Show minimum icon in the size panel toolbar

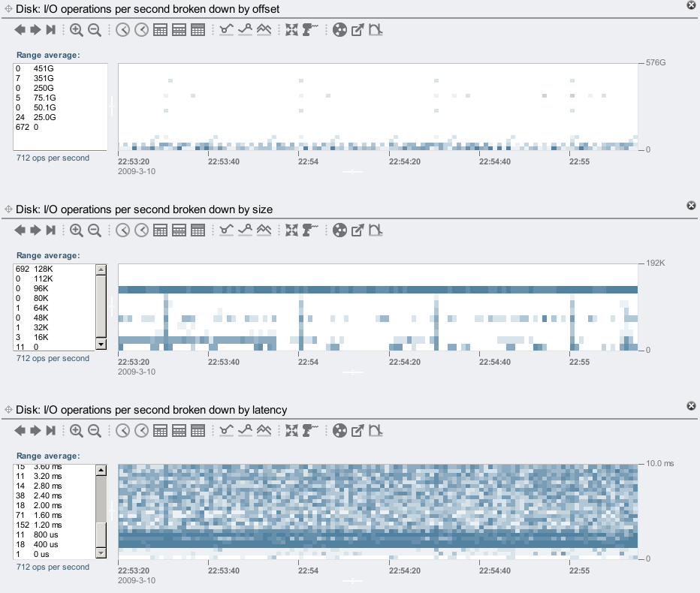[x=227, y=230]
